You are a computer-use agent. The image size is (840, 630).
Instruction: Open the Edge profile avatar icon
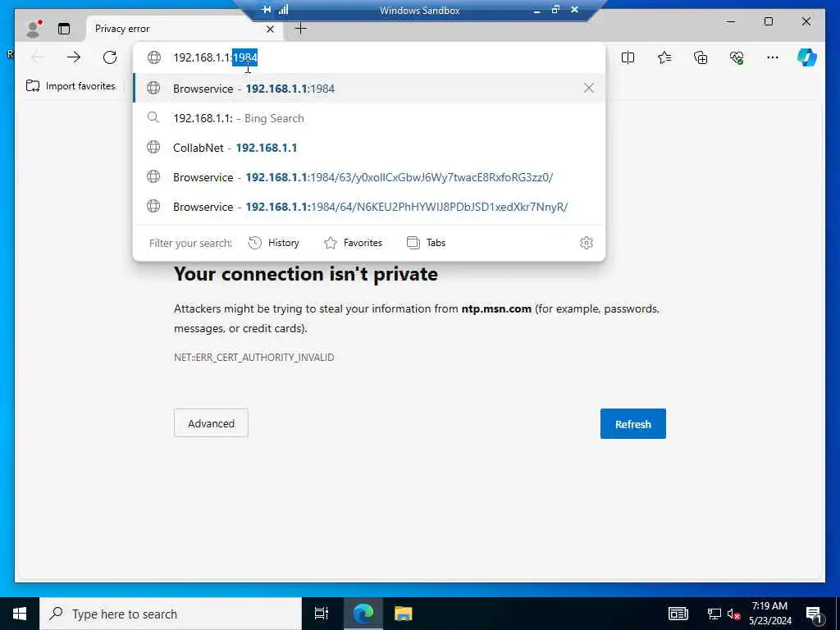33,29
